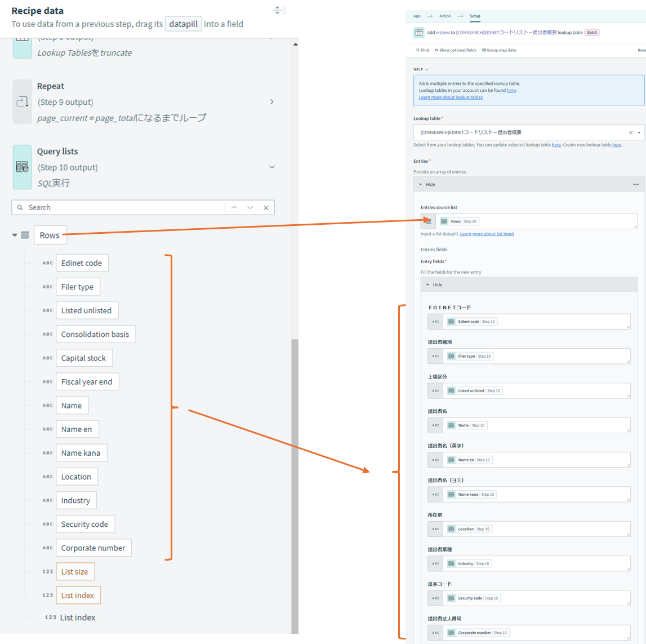Open 'update selected lookup table here' link
The image size is (646, 644).
(x=556, y=145)
